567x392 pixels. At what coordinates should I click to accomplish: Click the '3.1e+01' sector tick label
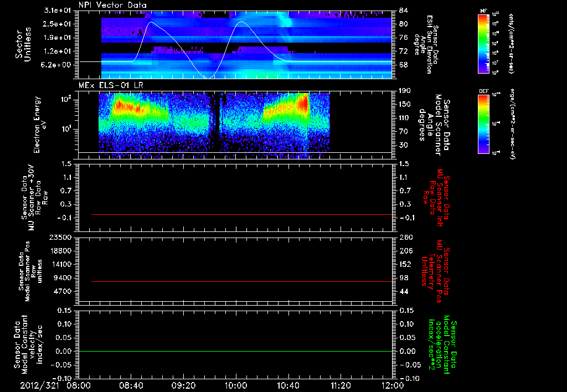point(58,11)
